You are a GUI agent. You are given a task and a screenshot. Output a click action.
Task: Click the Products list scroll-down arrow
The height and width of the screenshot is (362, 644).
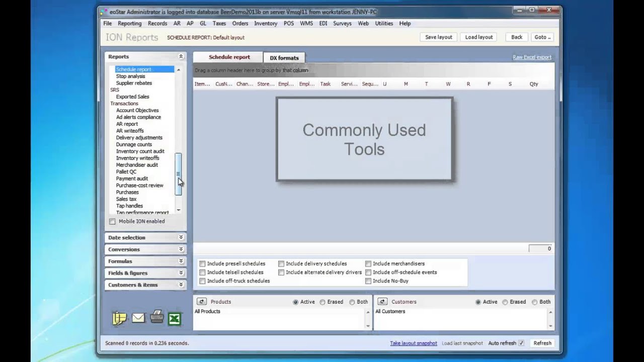tap(368, 326)
